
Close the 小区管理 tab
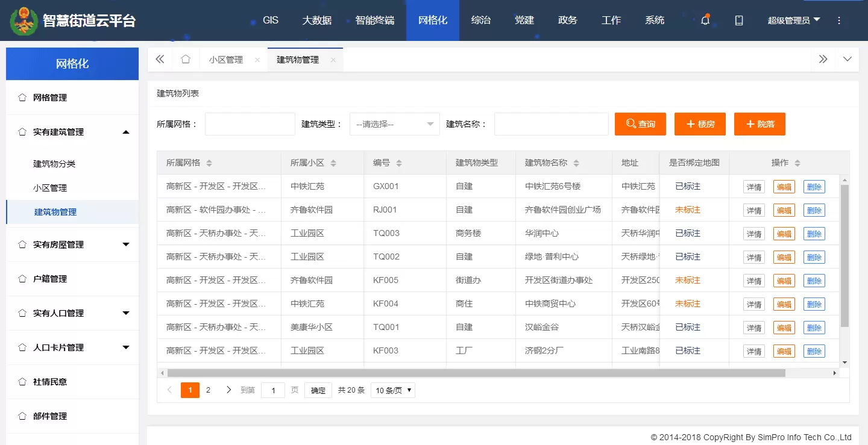pos(257,60)
